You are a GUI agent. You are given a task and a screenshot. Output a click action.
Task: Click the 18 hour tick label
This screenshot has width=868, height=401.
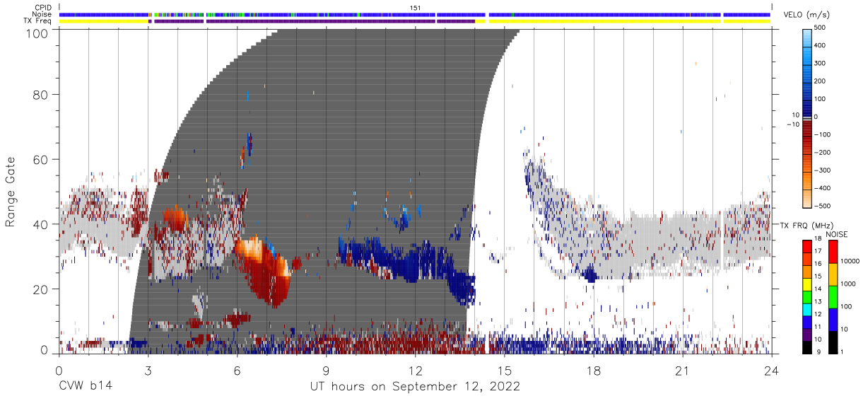coord(593,371)
